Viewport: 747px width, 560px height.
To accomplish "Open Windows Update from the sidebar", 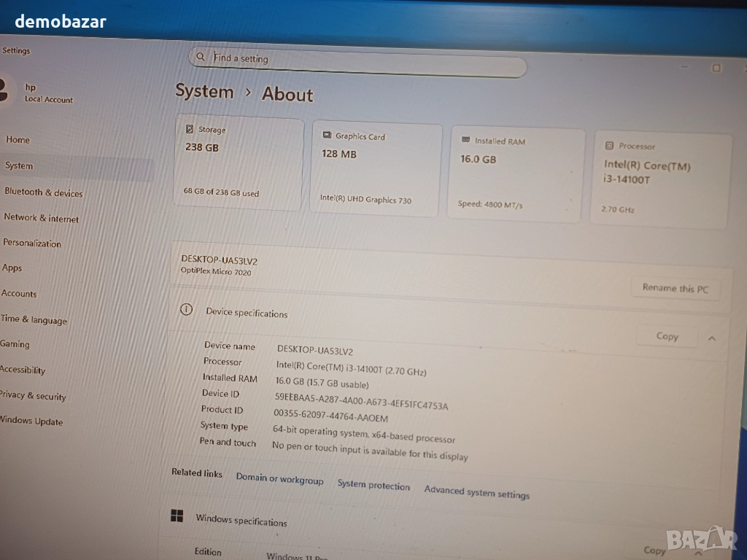I will tap(31, 421).
